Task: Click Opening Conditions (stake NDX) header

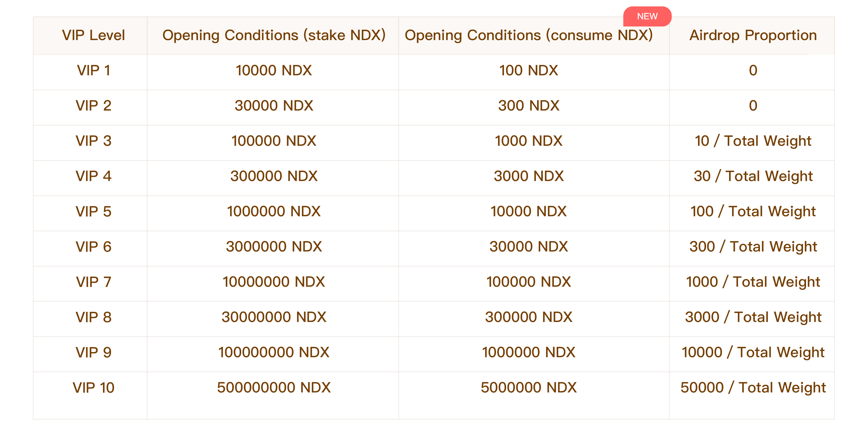Action: tap(274, 35)
